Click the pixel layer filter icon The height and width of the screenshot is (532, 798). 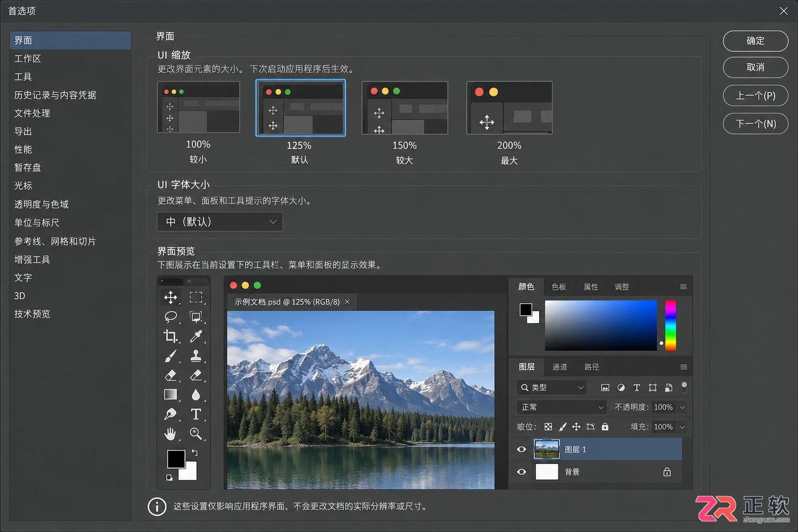pyautogui.click(x=605, y=387)
